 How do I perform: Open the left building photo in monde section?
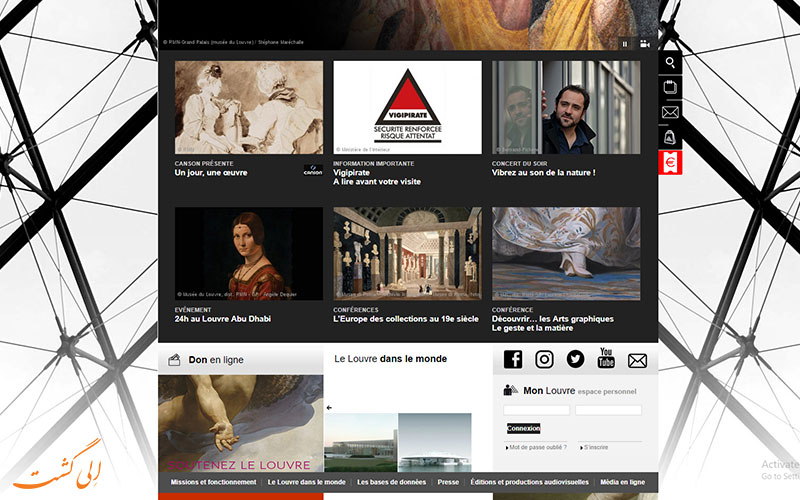tap(361, 442)
